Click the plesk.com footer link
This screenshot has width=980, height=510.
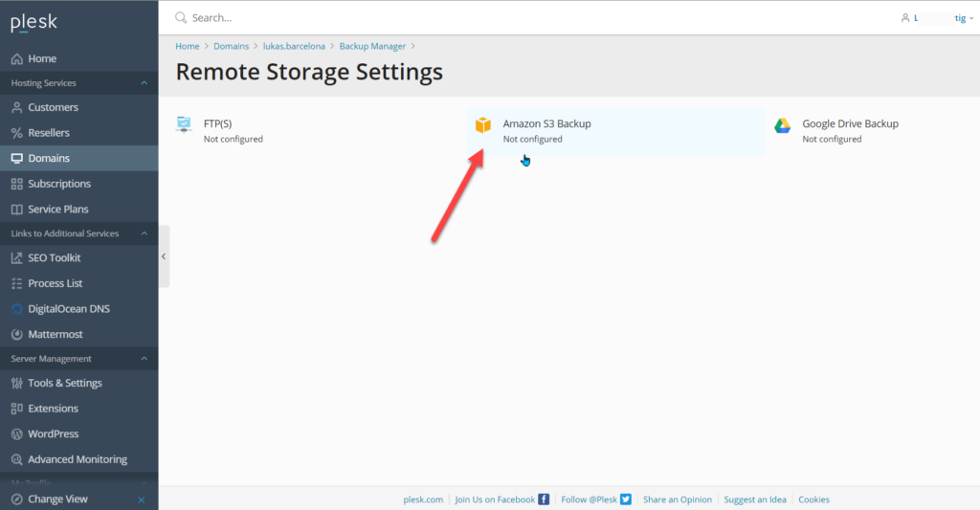pyautogui.click(x=423, y=499)
